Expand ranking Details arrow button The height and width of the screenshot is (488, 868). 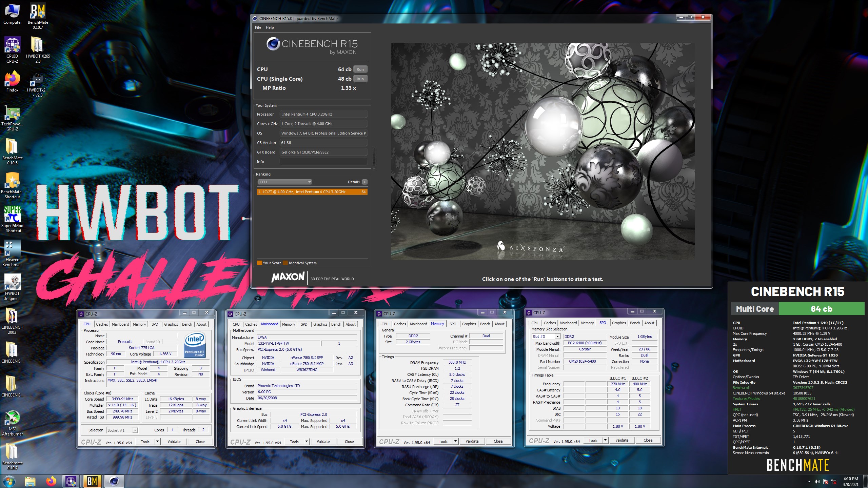[x=365, y=182]
